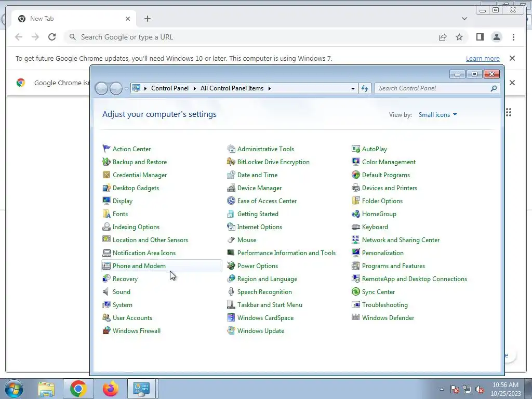
Task: Open a new Chrome tab with plus
Action: (x=147, y=19)
